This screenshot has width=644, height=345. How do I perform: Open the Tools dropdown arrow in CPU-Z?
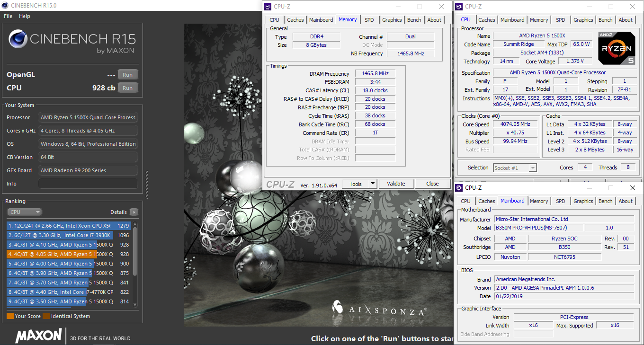click(x=373, y=184)
